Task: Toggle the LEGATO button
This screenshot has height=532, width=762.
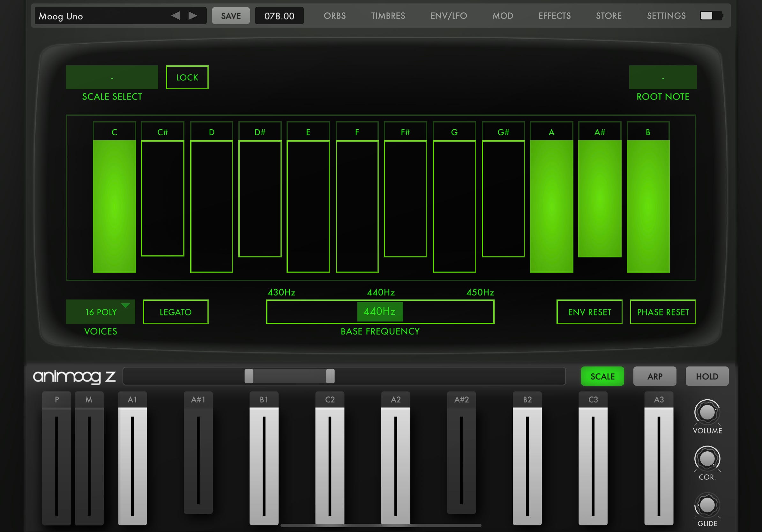Action: pos(176,312)
